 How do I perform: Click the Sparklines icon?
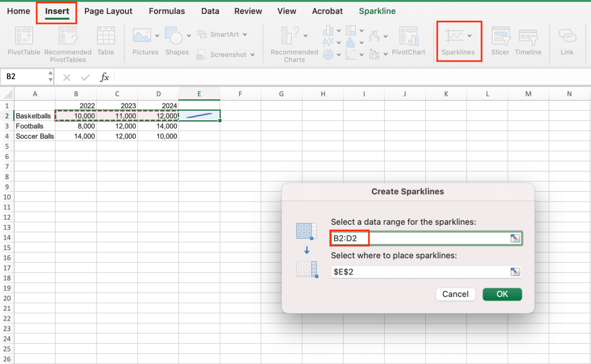click(454, 35)
